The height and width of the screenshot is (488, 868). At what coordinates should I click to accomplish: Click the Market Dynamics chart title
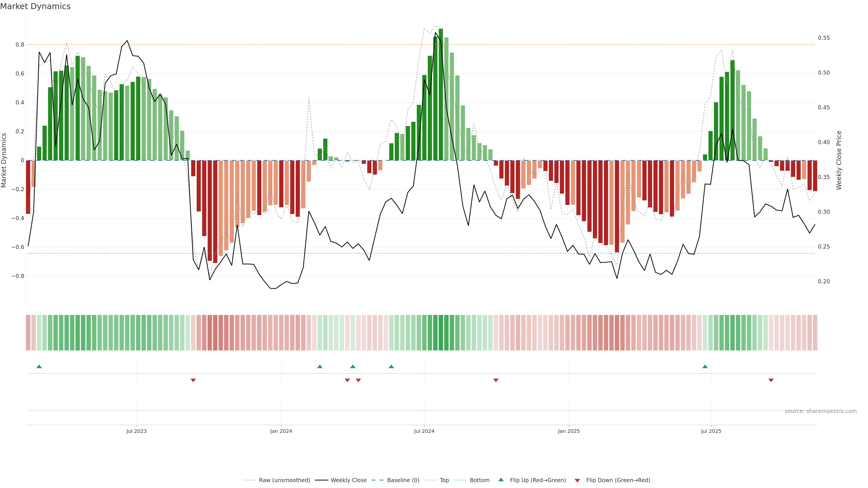35,6
